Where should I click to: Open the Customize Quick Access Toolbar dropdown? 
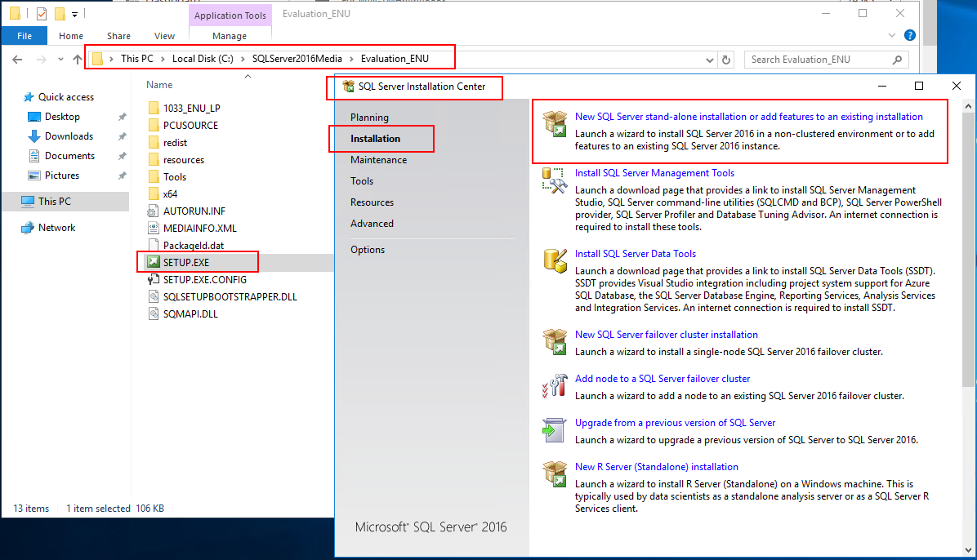tap(74, 14)
